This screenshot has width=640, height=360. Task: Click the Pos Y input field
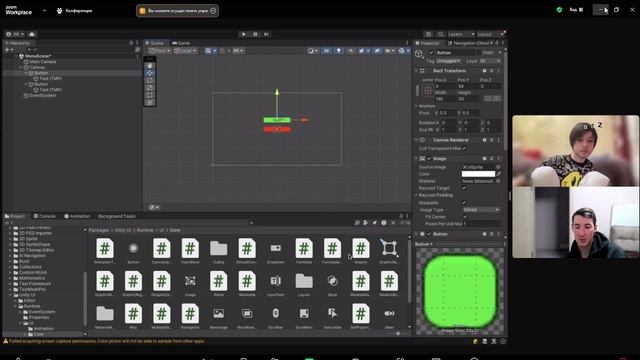tap(467, 87)
